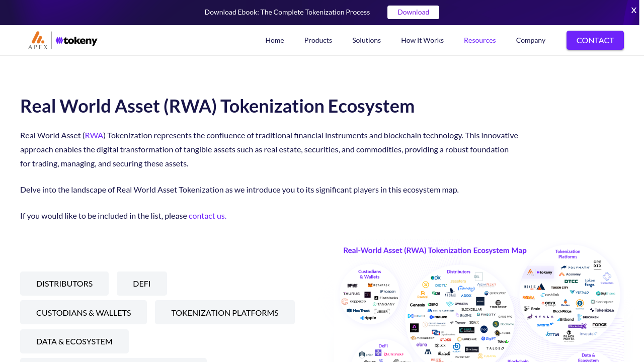
Task: Open the Resources menu
Action: point(479,40)
